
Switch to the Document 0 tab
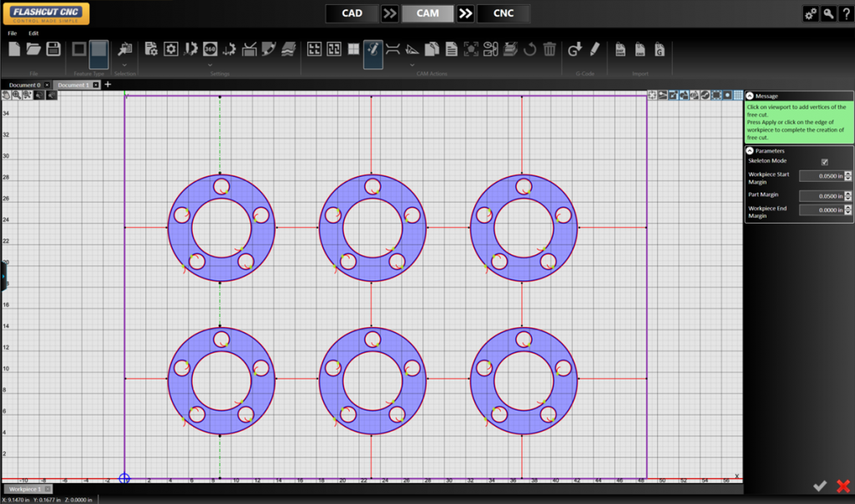point(24,85)
